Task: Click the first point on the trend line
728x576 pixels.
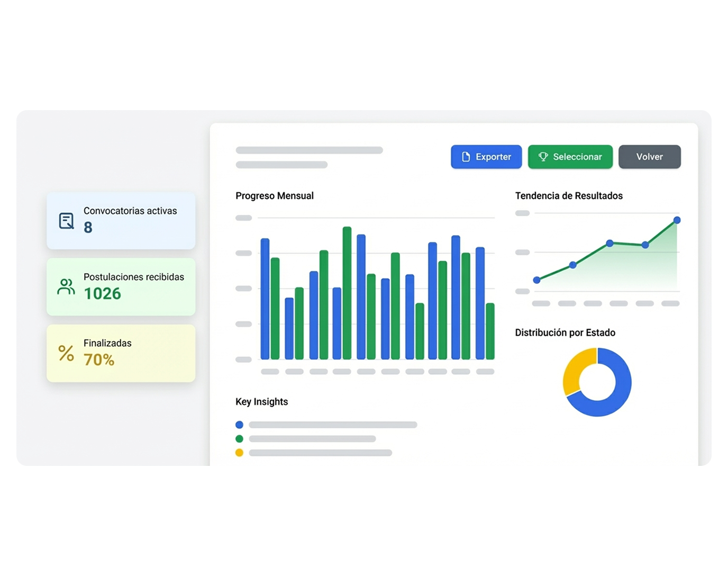Action: 537,280
